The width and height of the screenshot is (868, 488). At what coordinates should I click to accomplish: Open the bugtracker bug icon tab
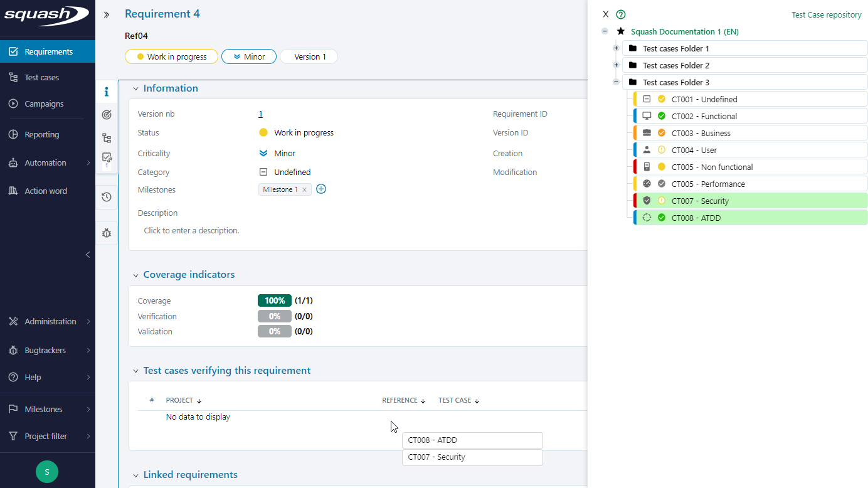tap(107, 233)
